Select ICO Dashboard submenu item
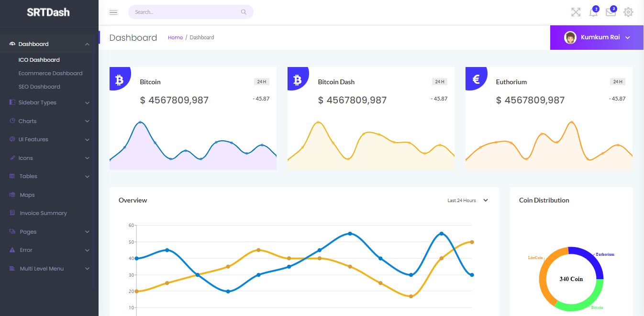Image resolution: width=644 pixels, height=316 pixels. tap(39, 60)
